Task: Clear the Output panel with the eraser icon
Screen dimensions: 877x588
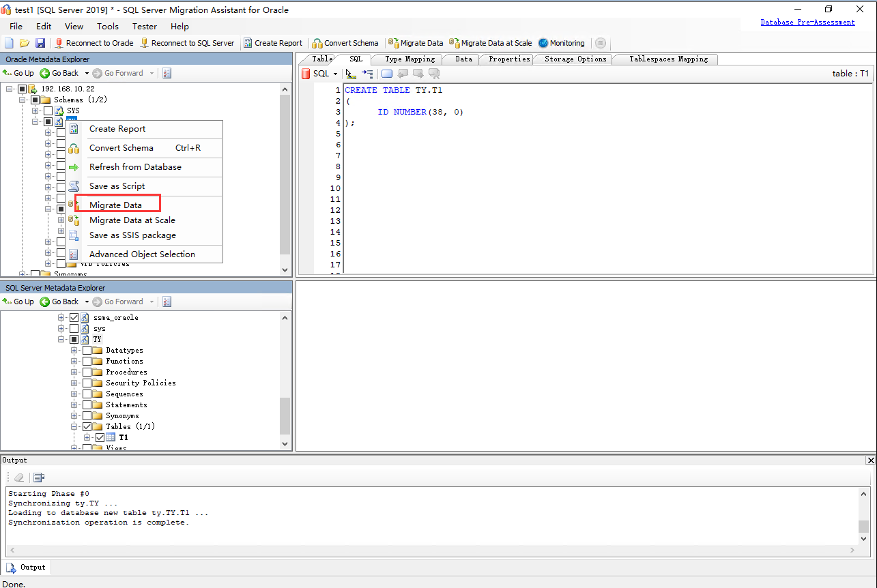Action: [19, 477]
